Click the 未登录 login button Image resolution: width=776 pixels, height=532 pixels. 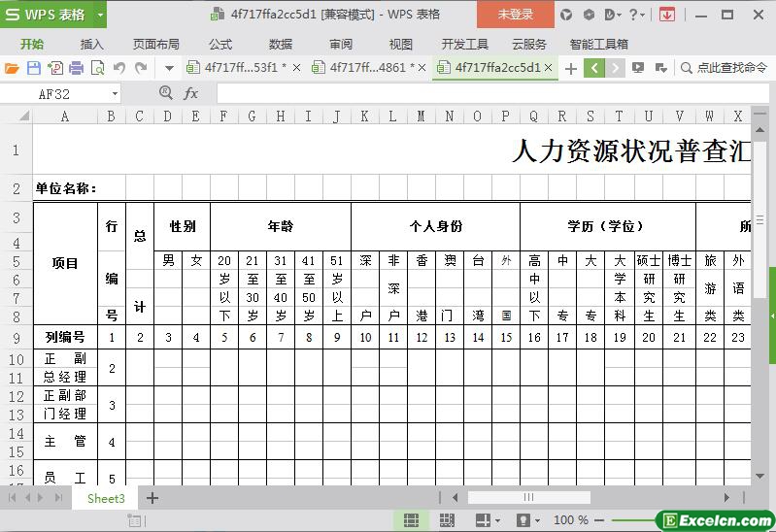[x=515, y=15]
